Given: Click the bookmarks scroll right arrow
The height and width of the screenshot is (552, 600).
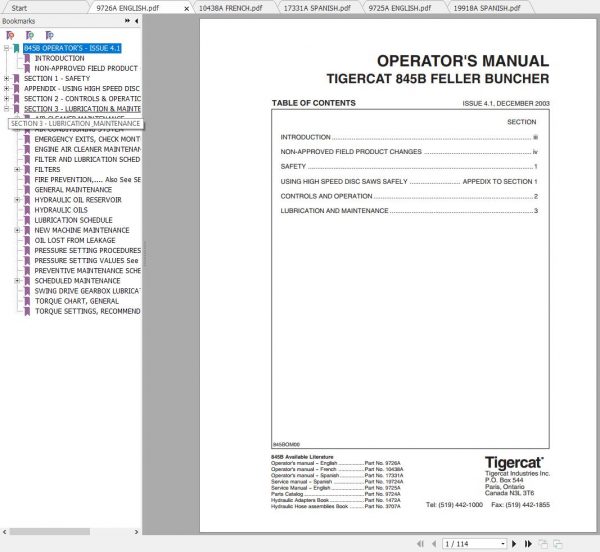Looking at the screenshot, I should [x=137, y=532].
